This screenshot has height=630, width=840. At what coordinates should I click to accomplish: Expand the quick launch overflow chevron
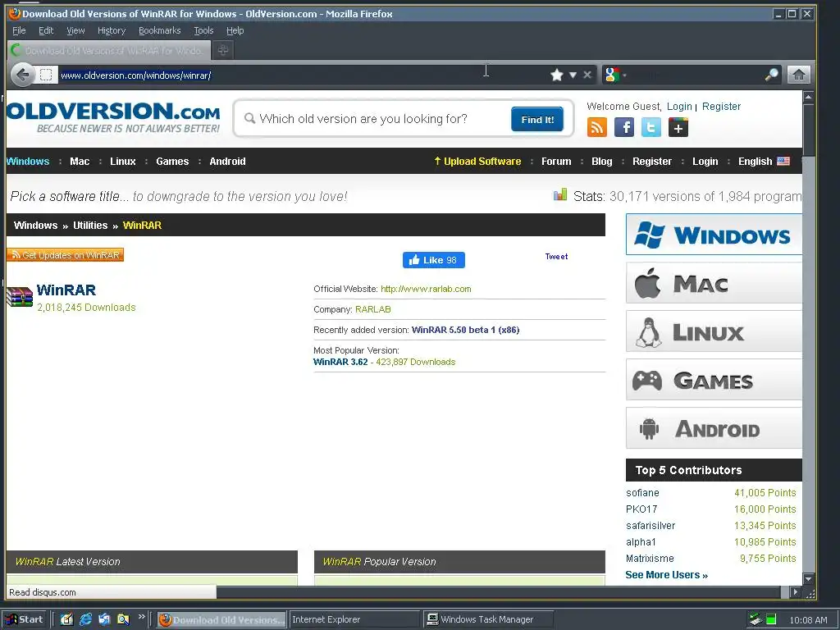tap(141, 617)
